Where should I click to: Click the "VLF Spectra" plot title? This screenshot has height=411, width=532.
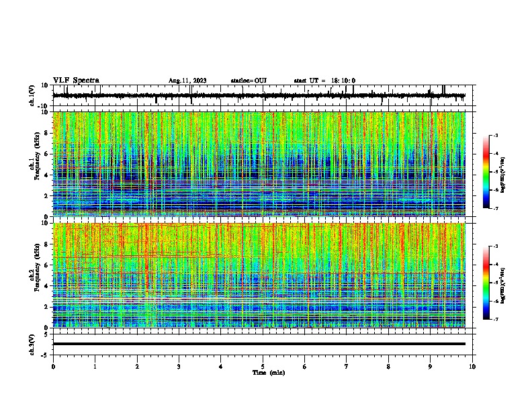click(76, 81)
